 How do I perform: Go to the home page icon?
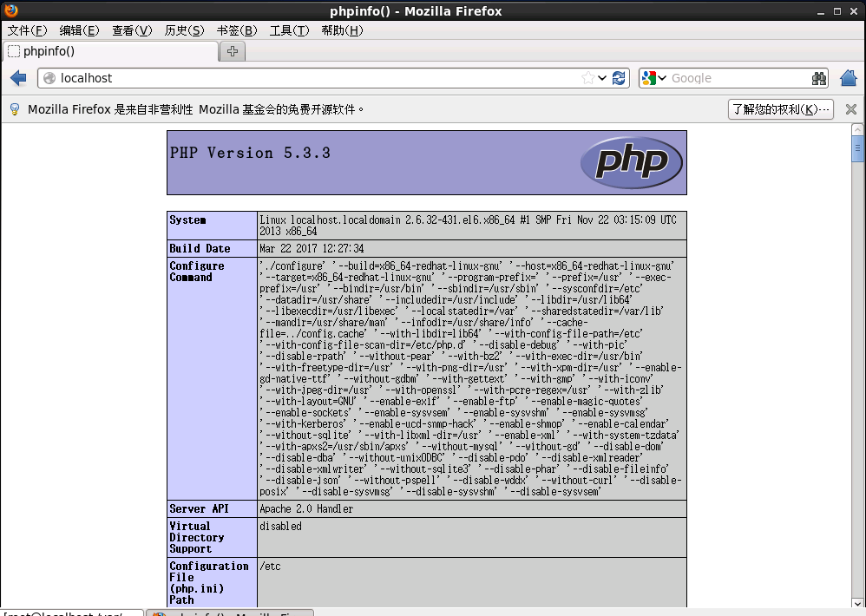pyautogui.click(x=849, y=78)
